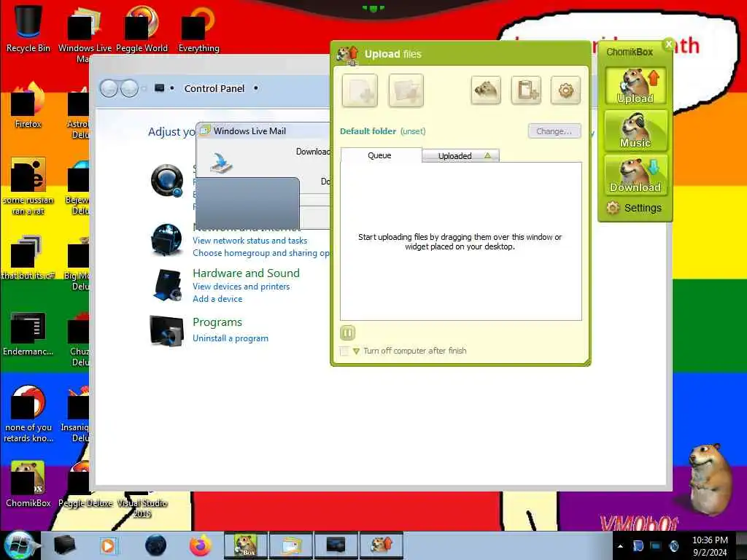Select the Visual Studio 2015 desktop icon
The height and width of the screenshot is (560, 747).
pyautogui.click(x=142, y=507)
